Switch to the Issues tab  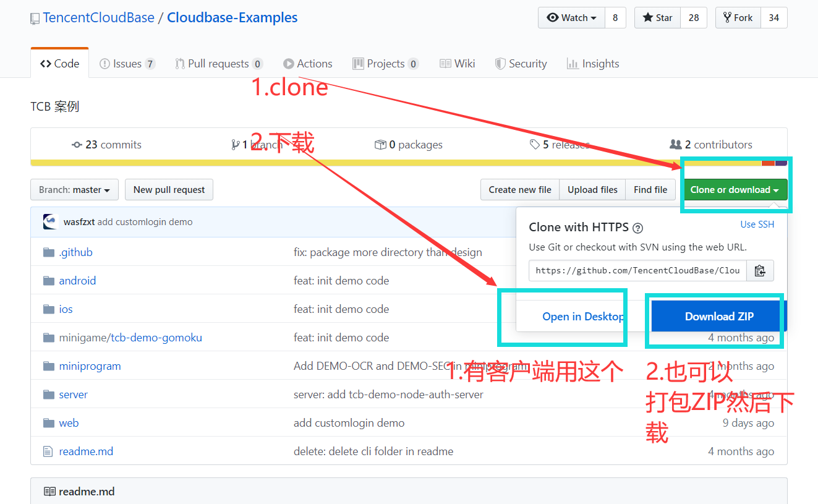tap(127, 63)
